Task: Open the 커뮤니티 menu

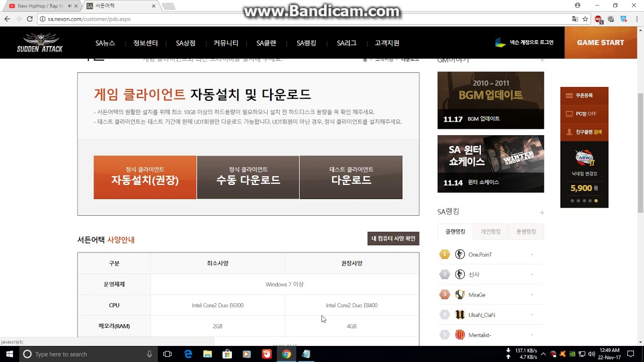Action: [226, 43]
